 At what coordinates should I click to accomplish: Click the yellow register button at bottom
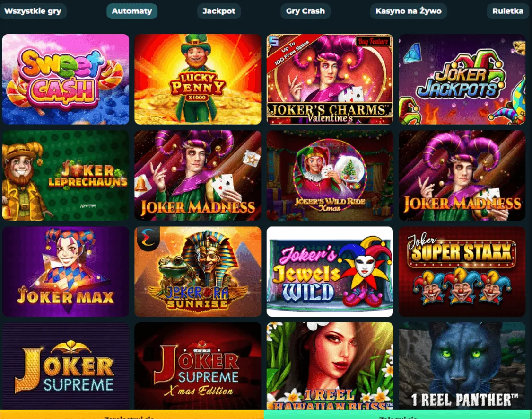[x=131, y=415]
